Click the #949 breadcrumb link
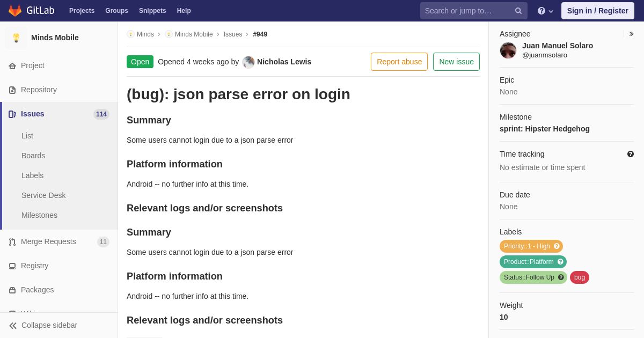Viewport: 644px width, 338px height. coord(260,34)
